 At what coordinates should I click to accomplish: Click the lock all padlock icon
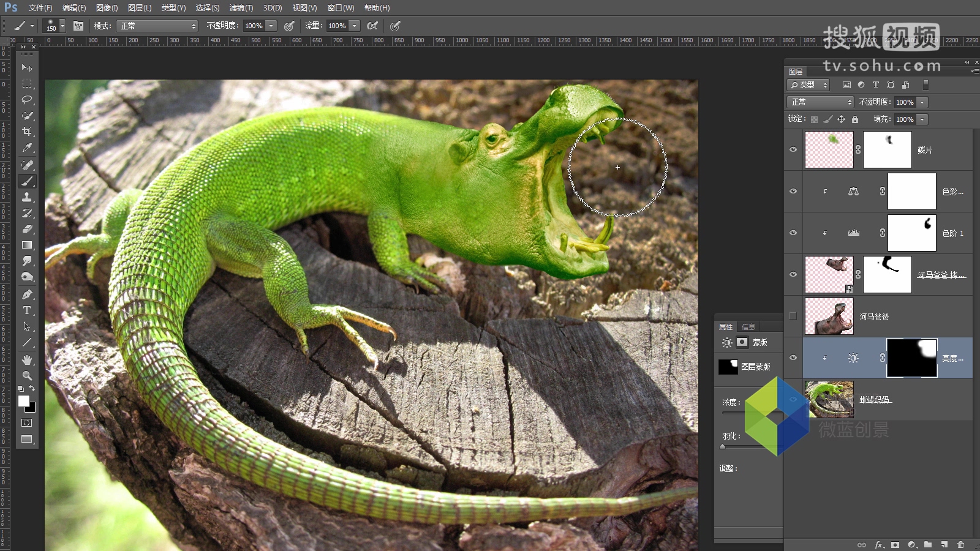[x=855, y=119]
